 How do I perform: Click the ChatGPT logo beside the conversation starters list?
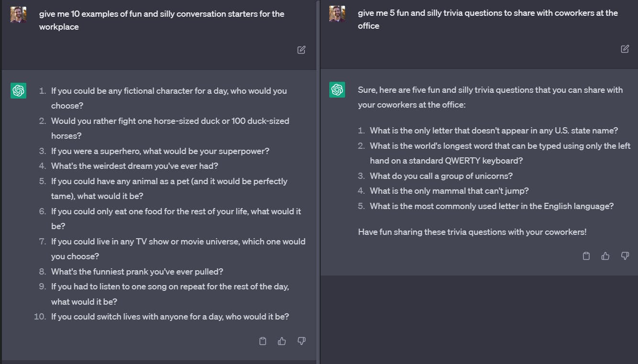click(x=19, y=90)
